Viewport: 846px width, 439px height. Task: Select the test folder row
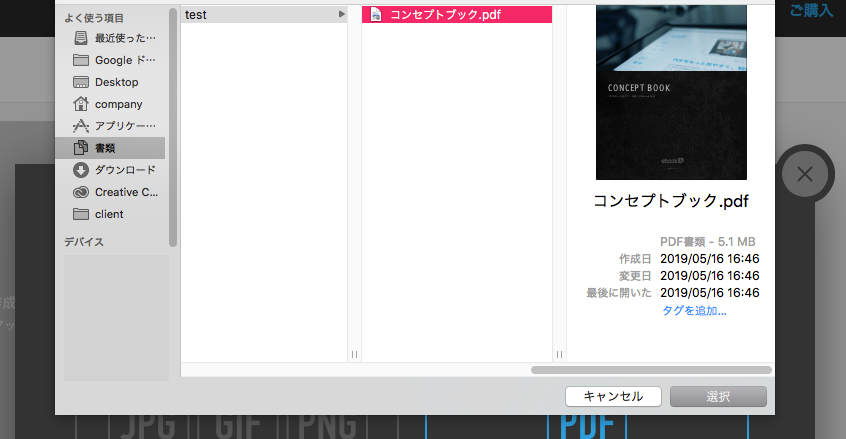pyautogui.click(x=264, y=15)
